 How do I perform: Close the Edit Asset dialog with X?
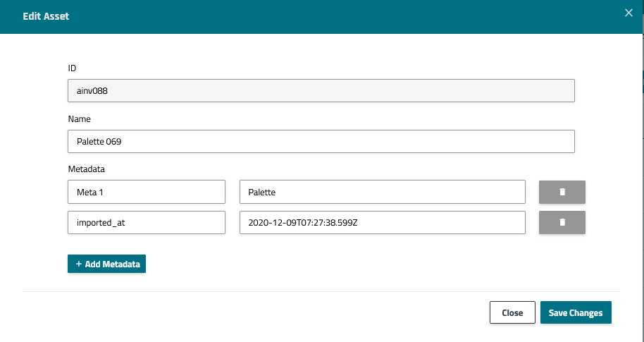(x=628, y=13)
